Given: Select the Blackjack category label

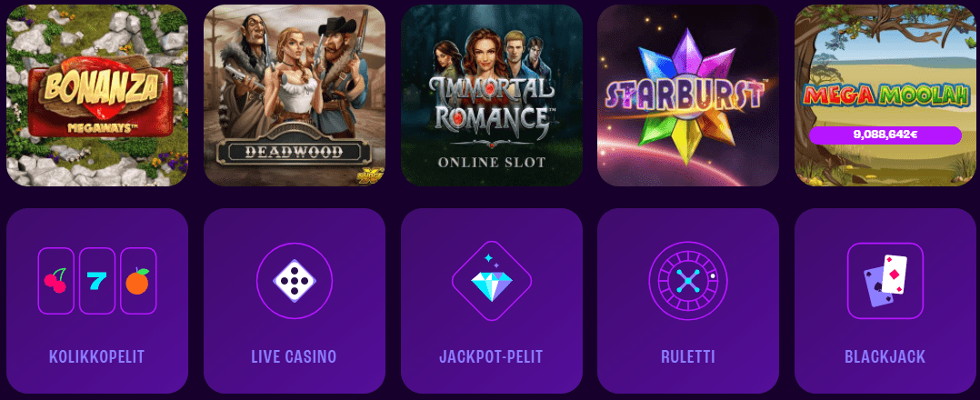Looking at the screenshot, I should pos(885,357).
